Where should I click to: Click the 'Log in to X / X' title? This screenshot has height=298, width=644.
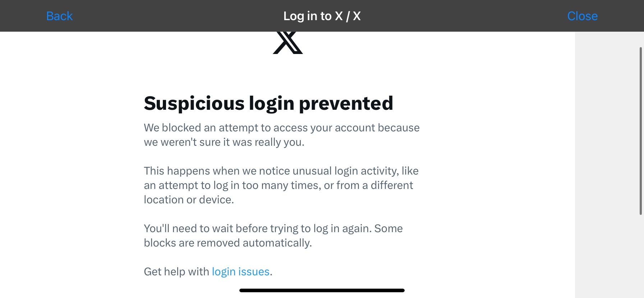[322, 16]
